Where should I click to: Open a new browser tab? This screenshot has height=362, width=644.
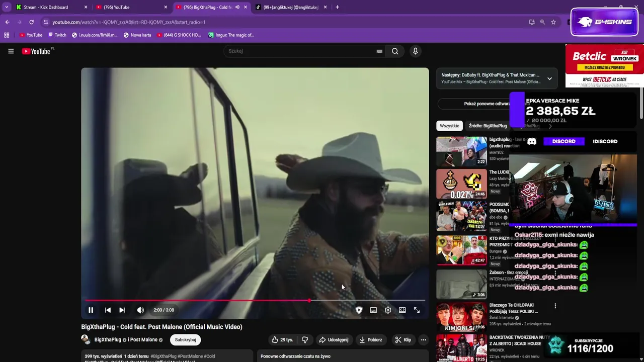pos(337,7)
